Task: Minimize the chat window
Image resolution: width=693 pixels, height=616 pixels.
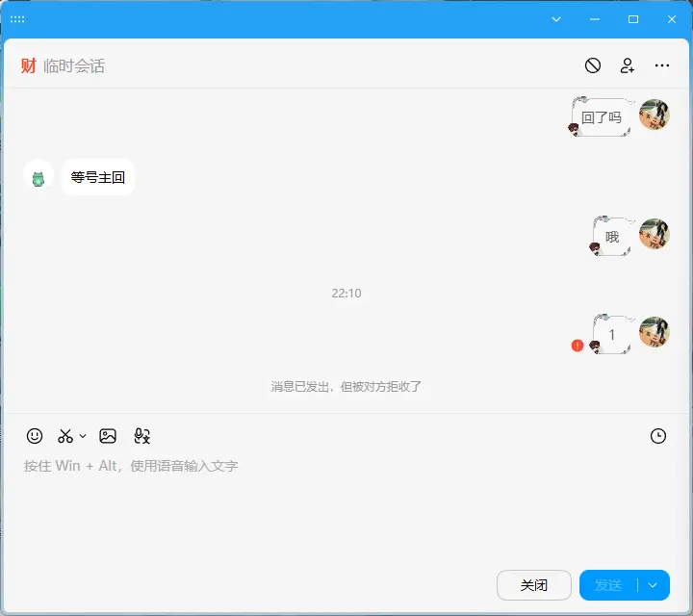Action: pyautogui.click(x=595, y=19)
